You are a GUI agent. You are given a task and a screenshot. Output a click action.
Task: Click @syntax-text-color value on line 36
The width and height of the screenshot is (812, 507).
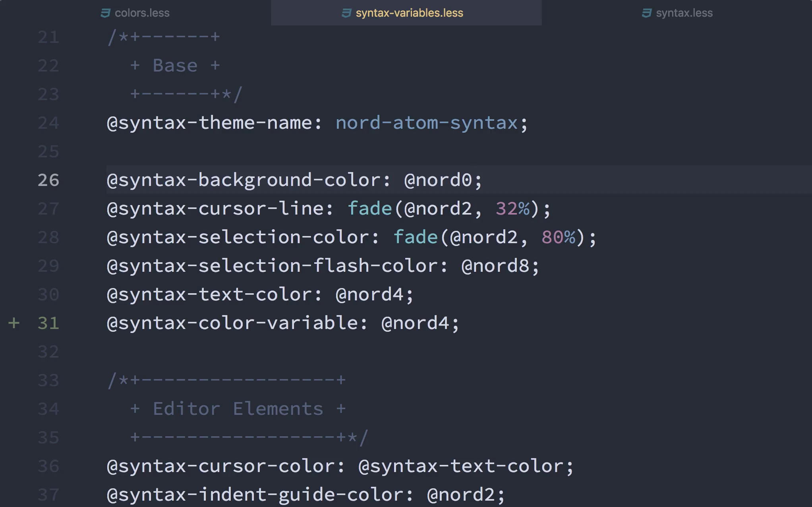[x=461, y=466]
